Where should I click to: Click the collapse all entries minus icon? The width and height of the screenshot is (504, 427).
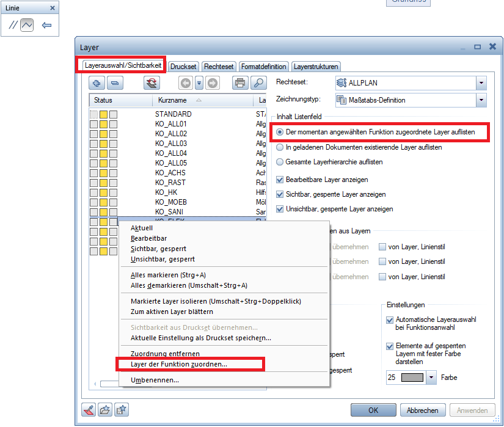pyautogui.click(x=115, y=83)
